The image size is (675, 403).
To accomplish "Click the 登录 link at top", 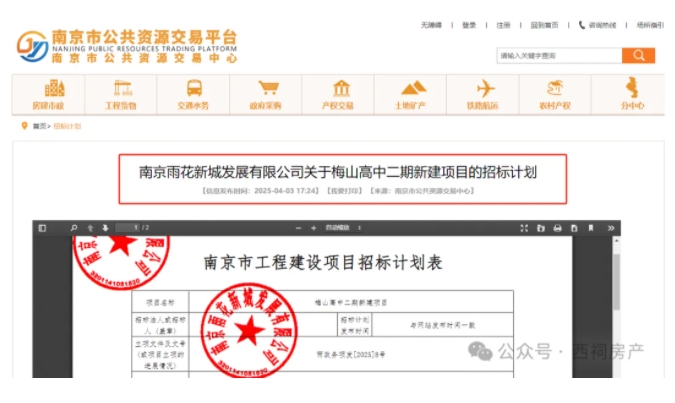I will click(469, 25).
